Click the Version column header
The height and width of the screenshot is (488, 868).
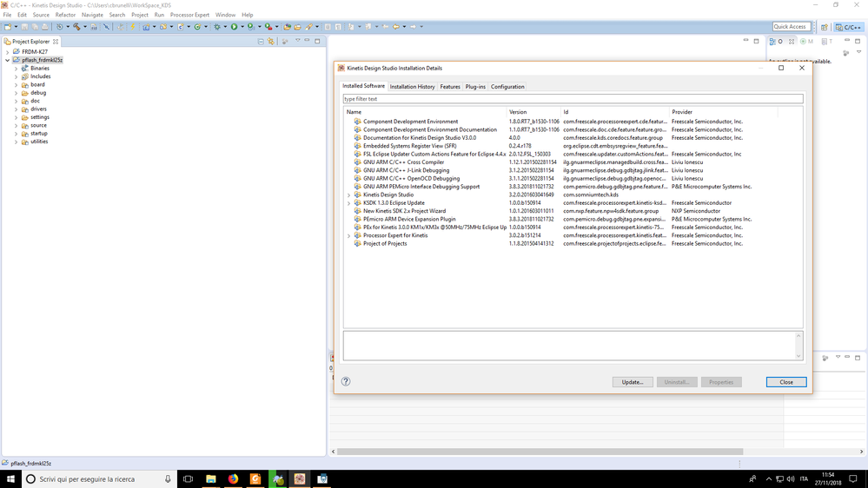(533, 112)
